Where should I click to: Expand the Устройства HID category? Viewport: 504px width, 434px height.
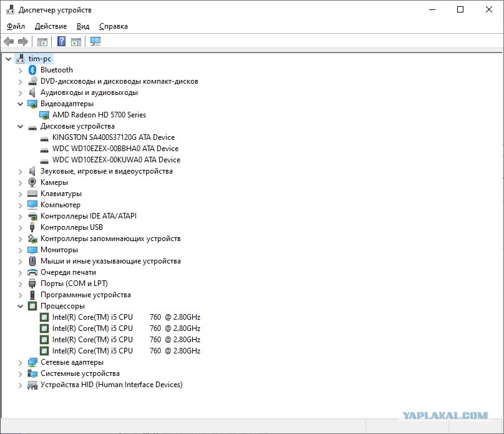[x=20, y=385]
